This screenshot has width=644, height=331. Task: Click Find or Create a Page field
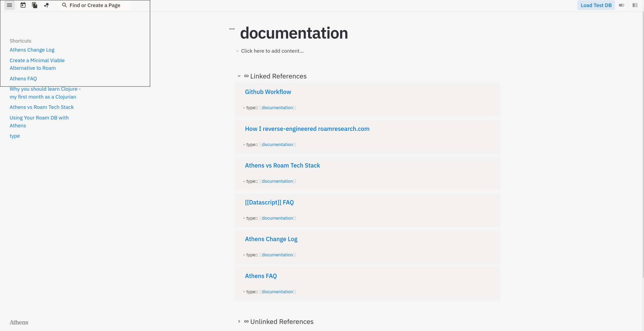95,5
